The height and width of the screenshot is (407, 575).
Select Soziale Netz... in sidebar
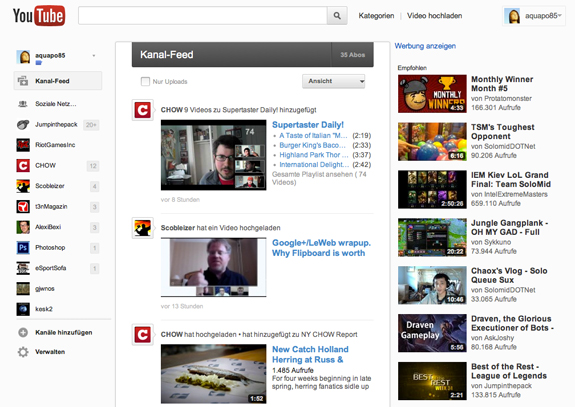(56, 104)
